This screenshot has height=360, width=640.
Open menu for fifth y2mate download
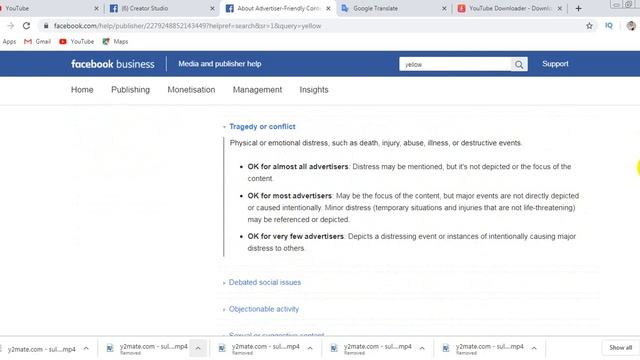[534, 349]
